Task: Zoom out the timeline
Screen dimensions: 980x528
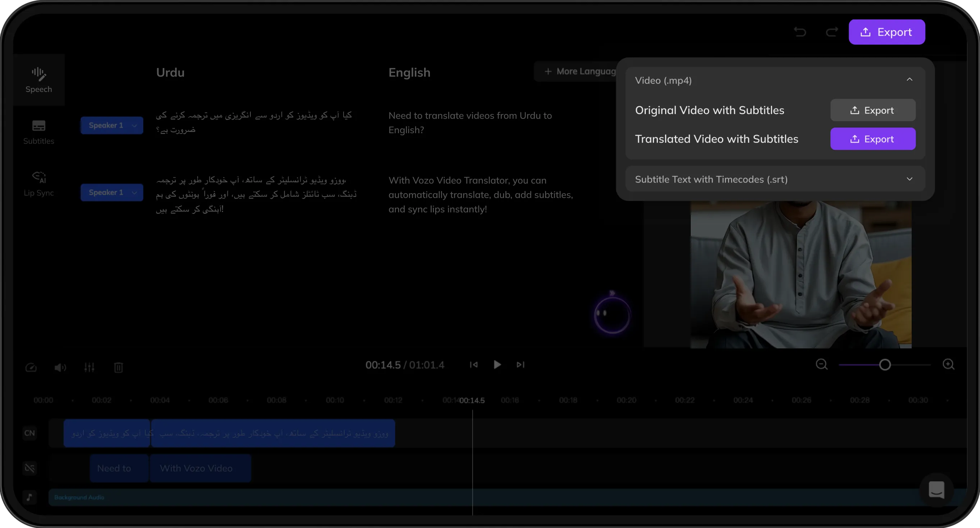Action: [x=822, y=365]
